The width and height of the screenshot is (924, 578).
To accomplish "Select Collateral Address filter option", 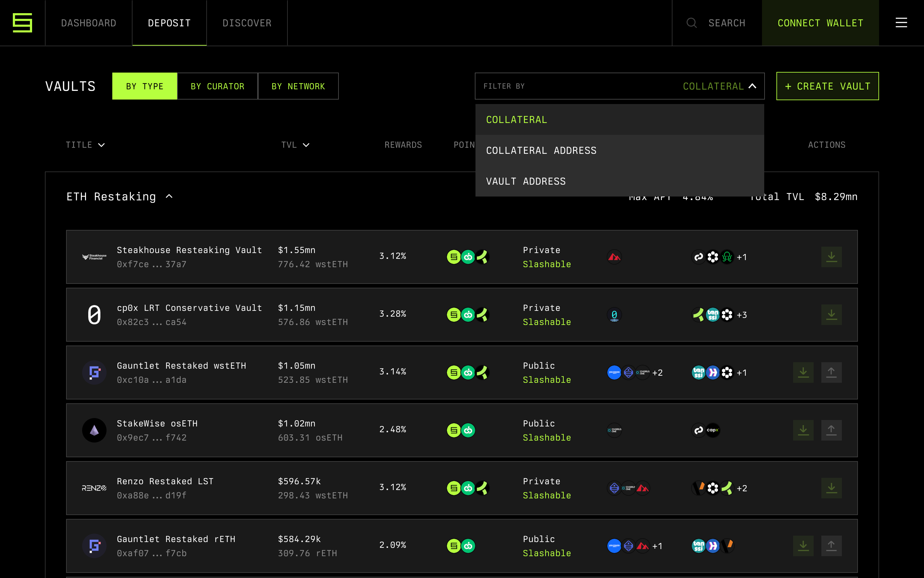I will (x=619, y=150).
